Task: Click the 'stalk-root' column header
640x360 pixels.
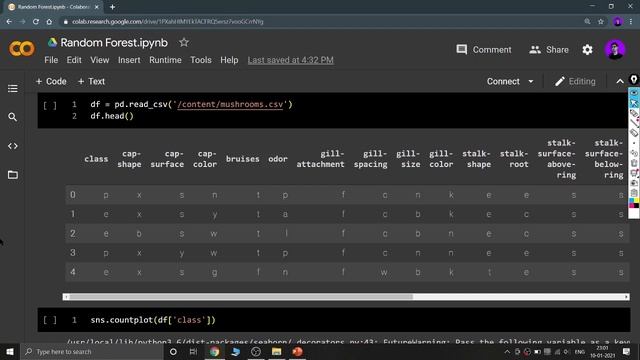Action: (x=514, y=159)
